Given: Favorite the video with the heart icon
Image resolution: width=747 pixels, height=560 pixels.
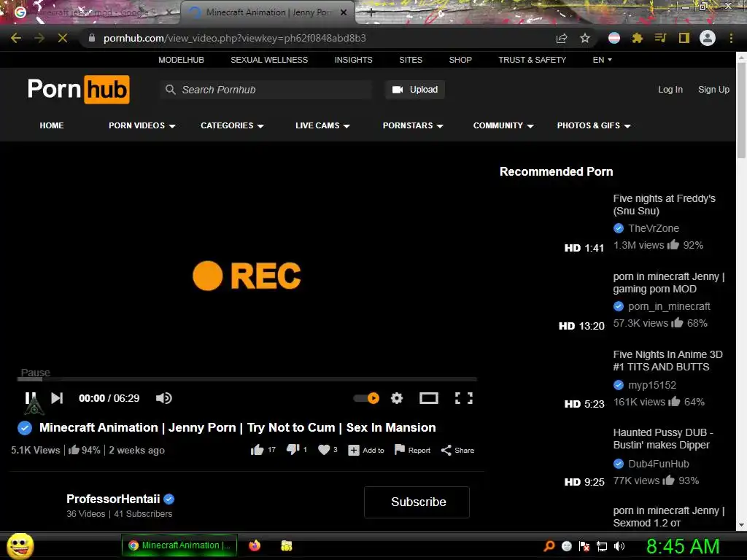Looking at the screenshot, I should click(324, 449).
